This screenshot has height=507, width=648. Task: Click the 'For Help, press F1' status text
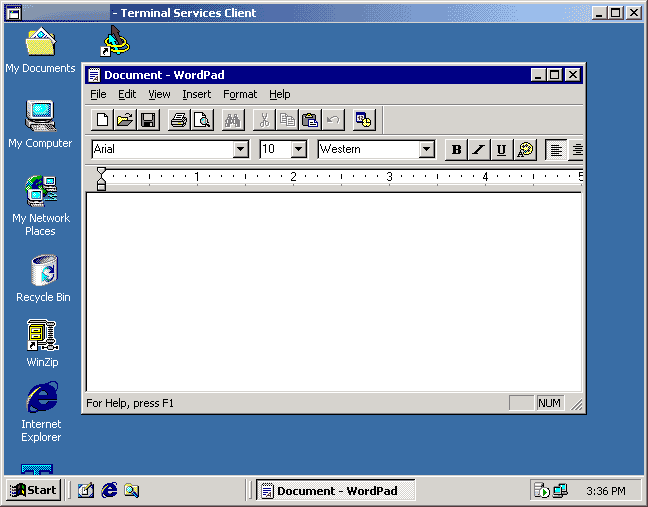130,403
